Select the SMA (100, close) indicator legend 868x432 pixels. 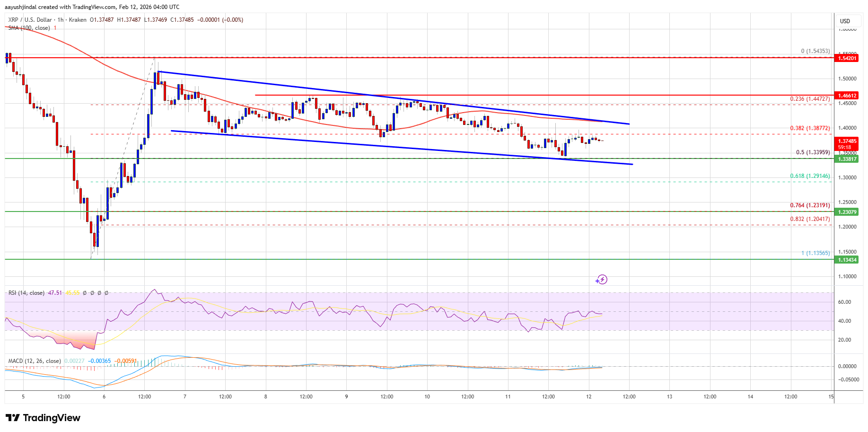[29, 28]
